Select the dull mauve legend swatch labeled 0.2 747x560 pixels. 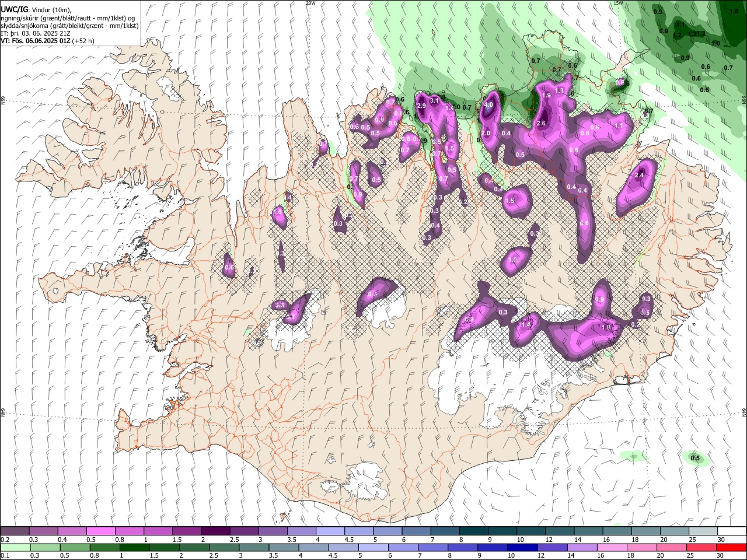pyautogui.click(x=15, y=531)
